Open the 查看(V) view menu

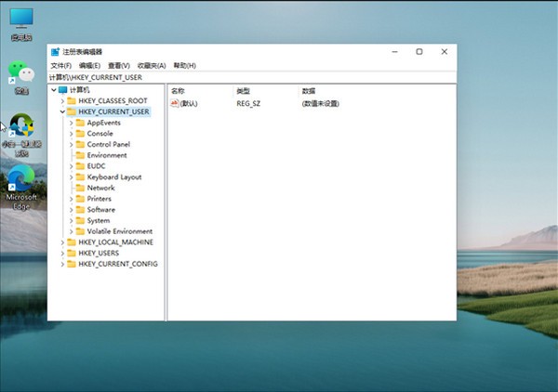click(x=118, y=66)
